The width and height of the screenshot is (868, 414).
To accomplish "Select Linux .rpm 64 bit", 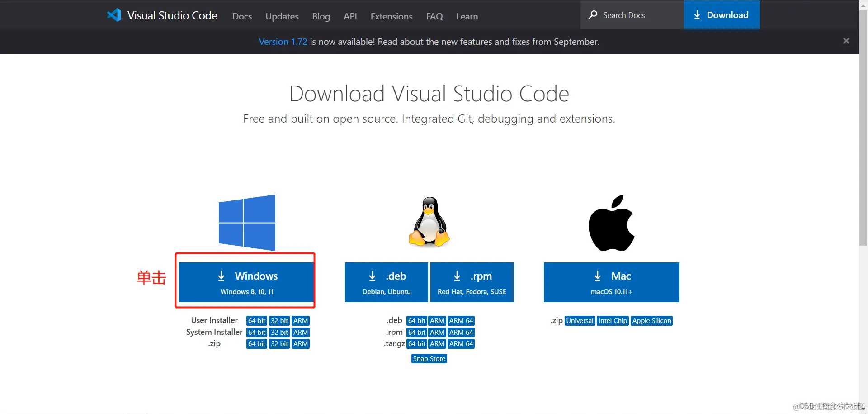I will pos(417,333).
